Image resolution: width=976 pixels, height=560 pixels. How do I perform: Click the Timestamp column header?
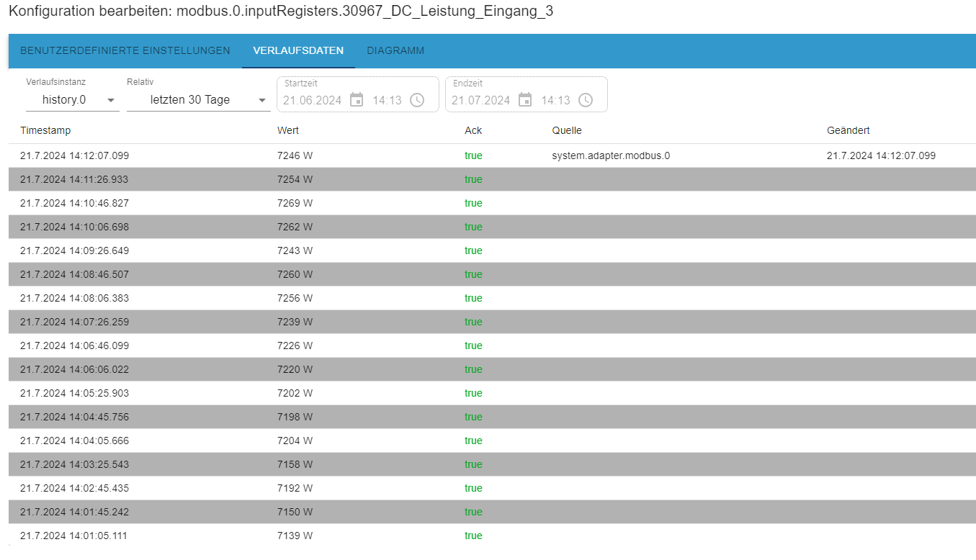[45, 130]
